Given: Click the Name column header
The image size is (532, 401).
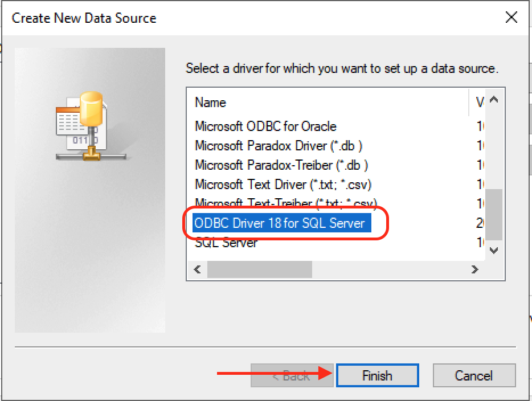Looking at the screenshot, I should pos(210,103).
